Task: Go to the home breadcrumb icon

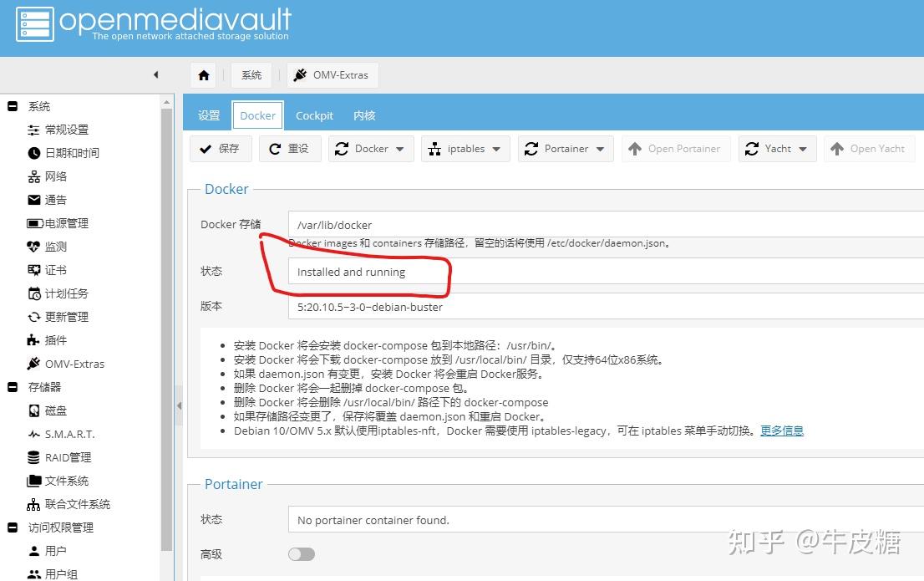Action: tap(204, 75)
